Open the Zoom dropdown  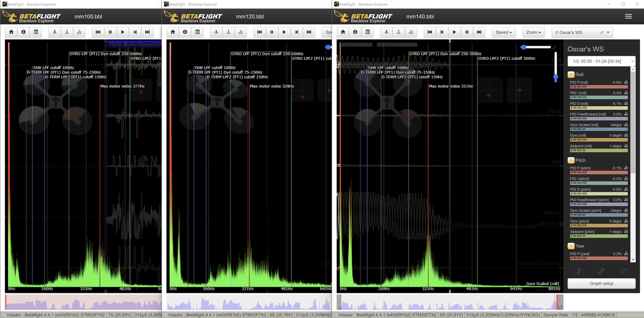click(534, 32)
